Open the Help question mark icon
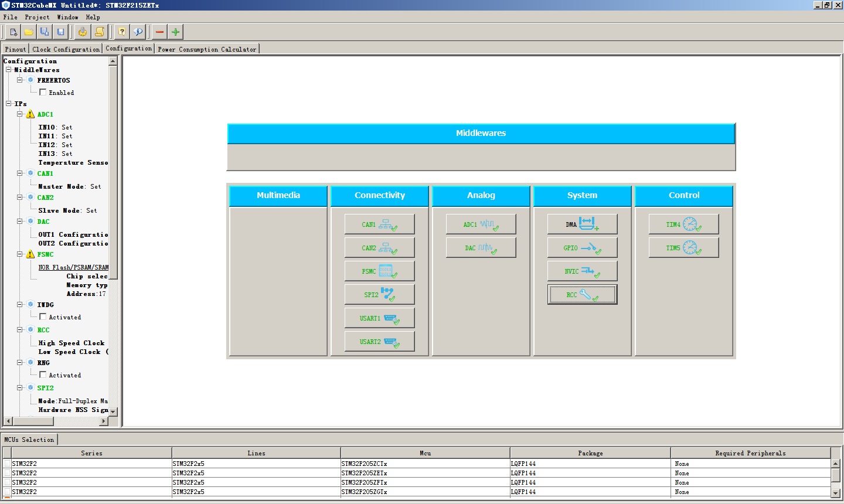Viewport: 844px width, 504px height. point(122,32)
